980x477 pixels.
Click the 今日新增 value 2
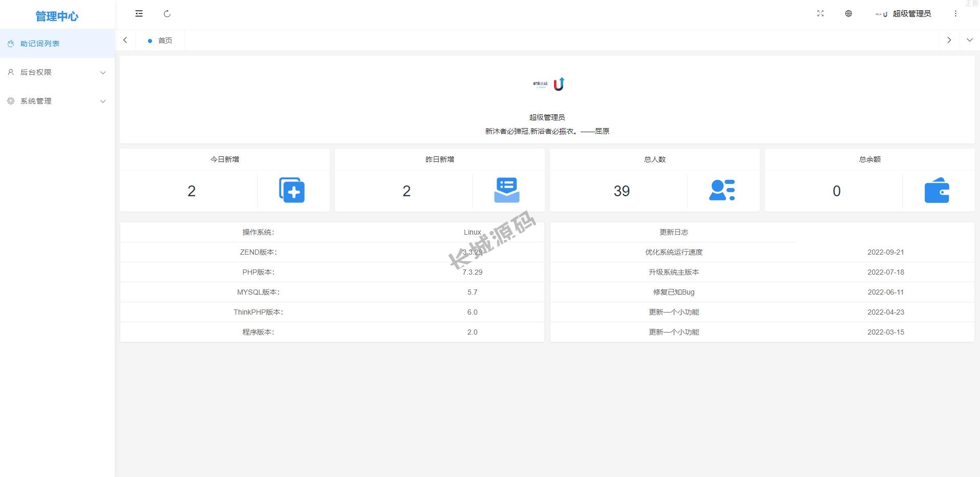point(191,191)
